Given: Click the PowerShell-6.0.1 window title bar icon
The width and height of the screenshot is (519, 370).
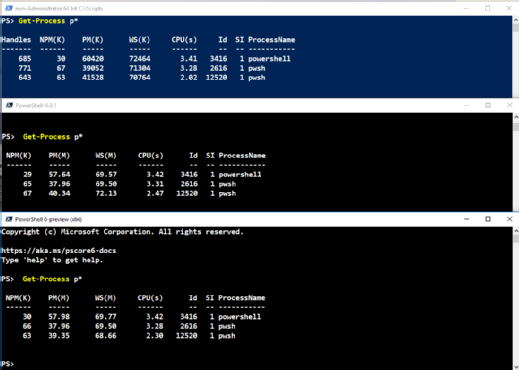Looking at the screenshot, I should point(9,105).
